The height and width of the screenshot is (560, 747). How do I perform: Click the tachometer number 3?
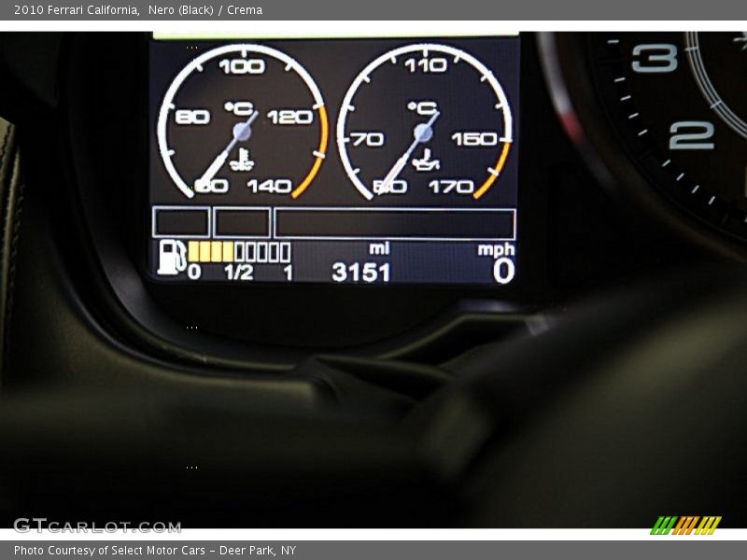[x=655, y=58]
